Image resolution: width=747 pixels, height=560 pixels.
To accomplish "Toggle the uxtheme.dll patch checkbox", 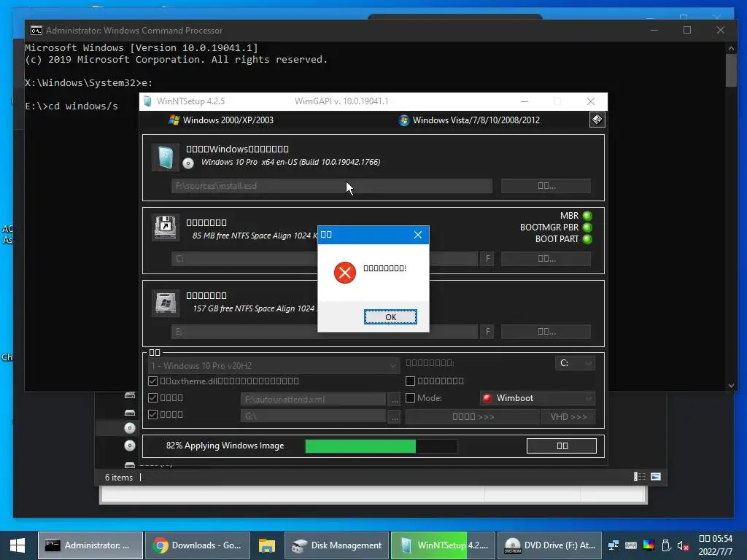I will [x=153, y=381].
